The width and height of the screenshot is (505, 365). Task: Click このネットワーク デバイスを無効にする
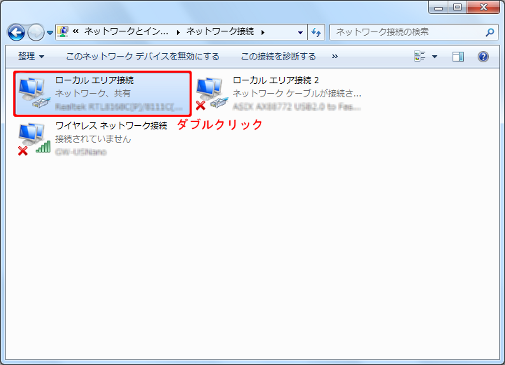143,56
